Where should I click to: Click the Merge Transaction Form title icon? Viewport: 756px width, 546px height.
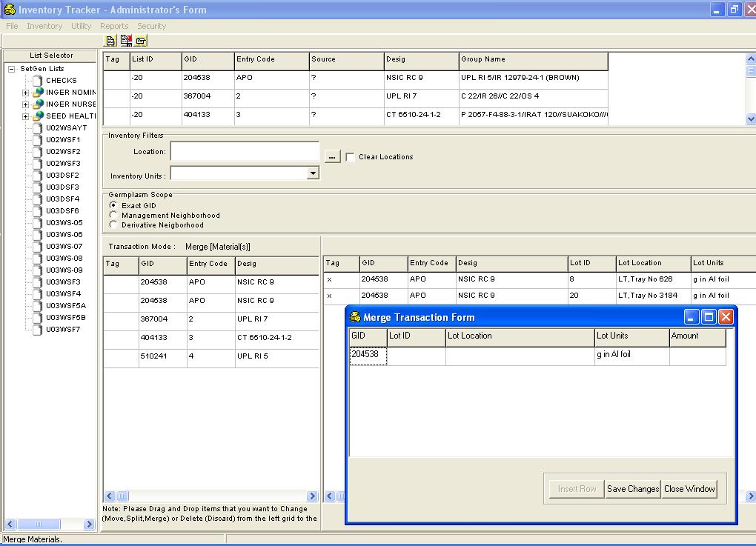click(355, 317)
